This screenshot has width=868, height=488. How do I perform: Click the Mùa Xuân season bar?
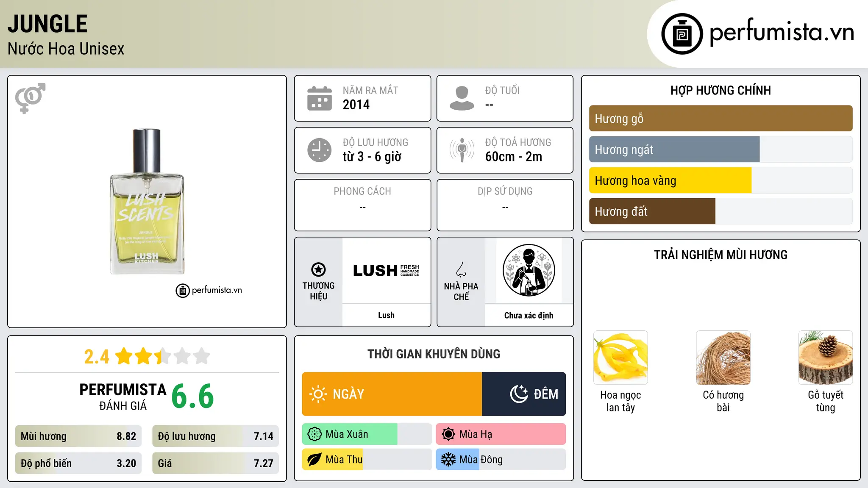[x=367, y=434]
